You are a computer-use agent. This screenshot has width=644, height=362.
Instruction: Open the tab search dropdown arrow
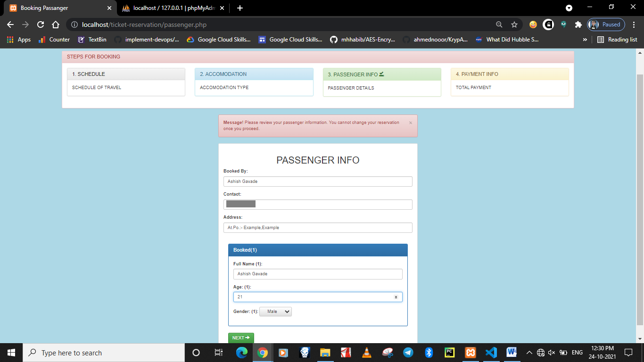point(569,8)
